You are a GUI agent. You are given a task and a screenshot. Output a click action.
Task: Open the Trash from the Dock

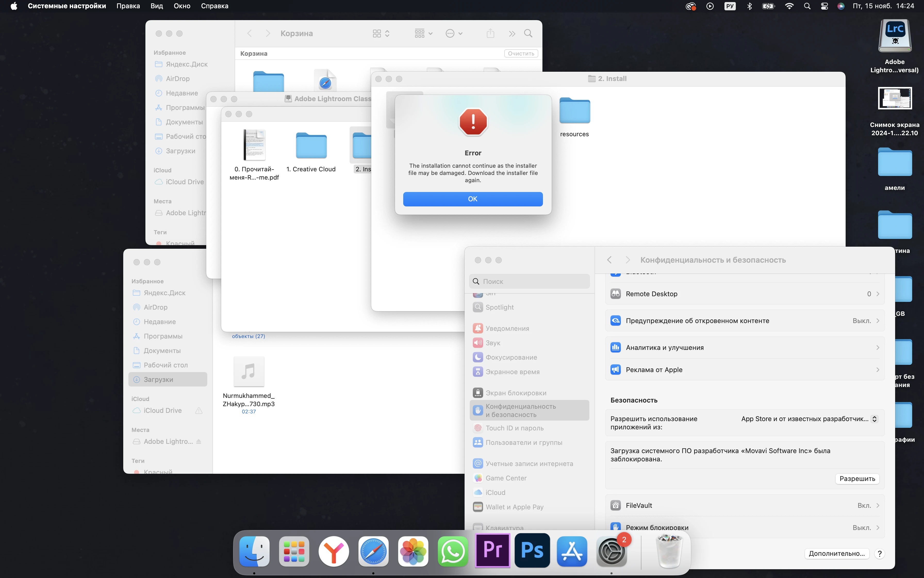(669, 551)
